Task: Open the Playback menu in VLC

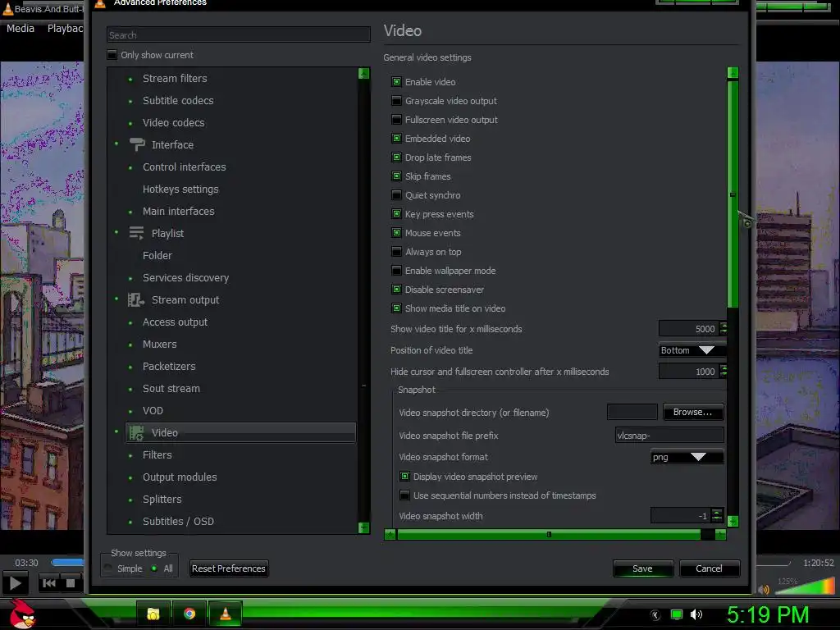Action: (x=65, y=29)
